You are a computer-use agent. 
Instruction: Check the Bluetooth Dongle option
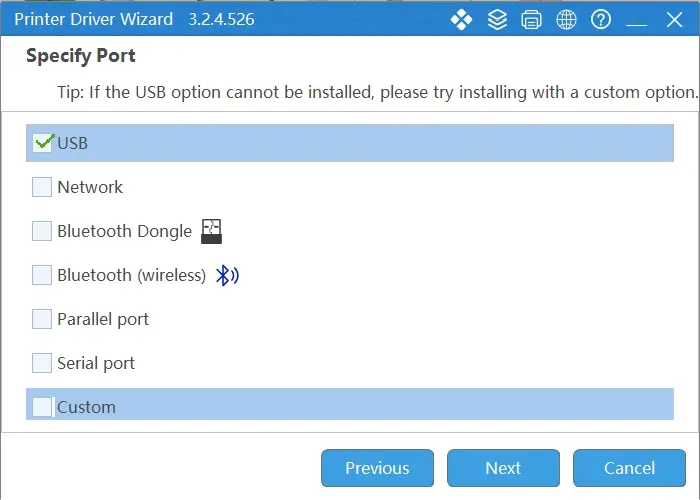tap(42, 231)
